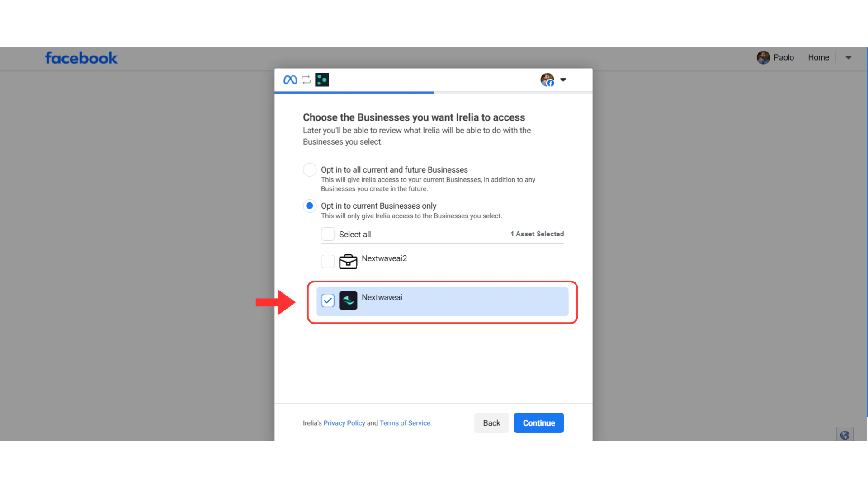The width and height of the screenshot is (868, 488).
Task: Click Home in the navigation bar
Action: point(818,57)
